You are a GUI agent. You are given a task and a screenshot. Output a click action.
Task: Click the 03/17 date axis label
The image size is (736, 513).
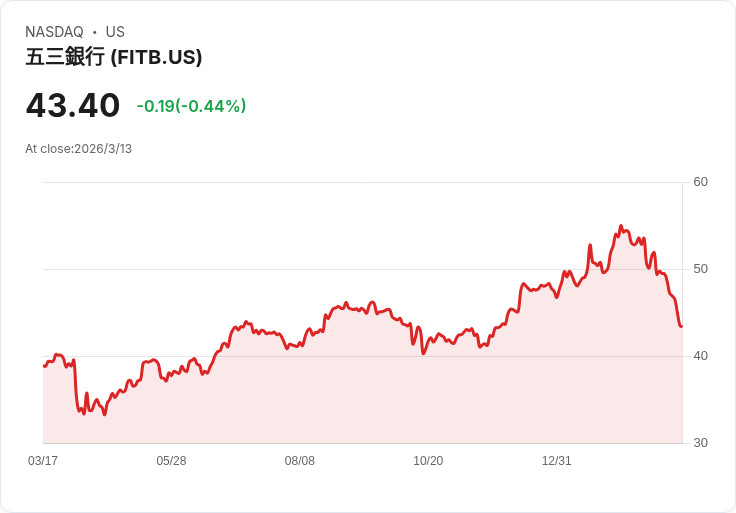click(x=43, y=461)
